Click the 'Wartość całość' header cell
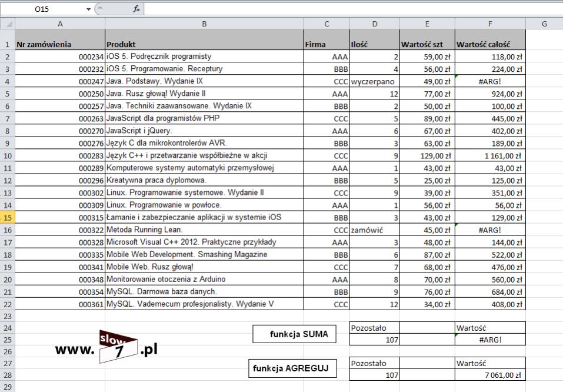The height and width of the screenshot is (392, 563). coord(490,40)
